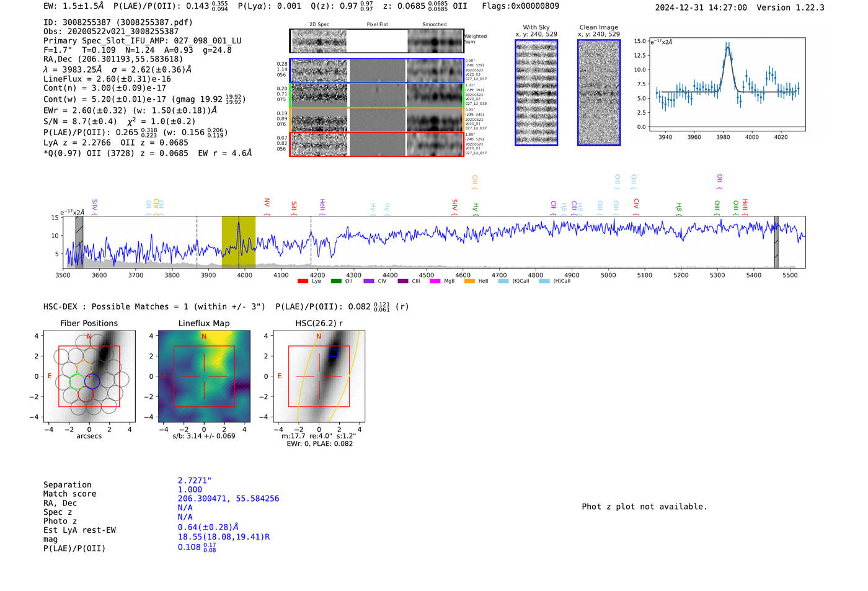Select the orange-bordered fiber spectrum row
The image size is (868, 591).
pyautogui.click(x=376, y=120)
